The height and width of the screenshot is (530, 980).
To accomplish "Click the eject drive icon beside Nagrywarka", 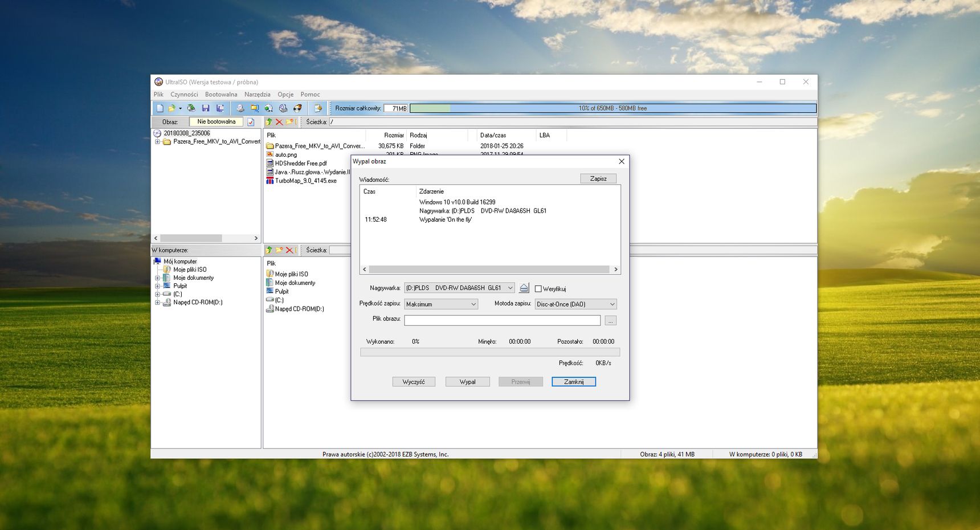I will click(x=524, y=288).
